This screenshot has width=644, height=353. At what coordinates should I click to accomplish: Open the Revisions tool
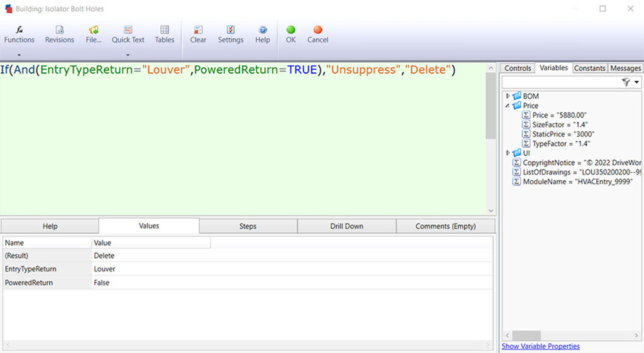(x=60, y=35)
